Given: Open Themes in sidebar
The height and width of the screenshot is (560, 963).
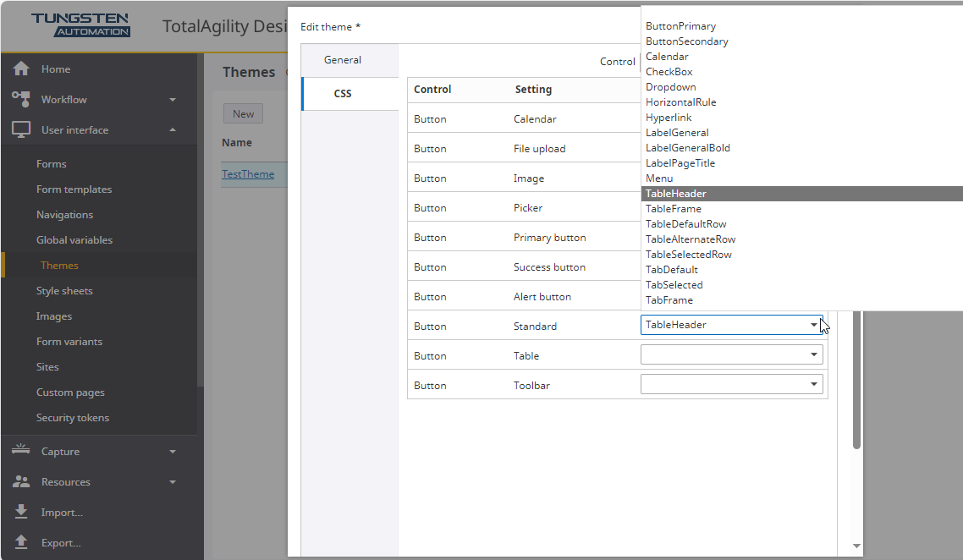Looking at the screenshot, I should (59, 266).
